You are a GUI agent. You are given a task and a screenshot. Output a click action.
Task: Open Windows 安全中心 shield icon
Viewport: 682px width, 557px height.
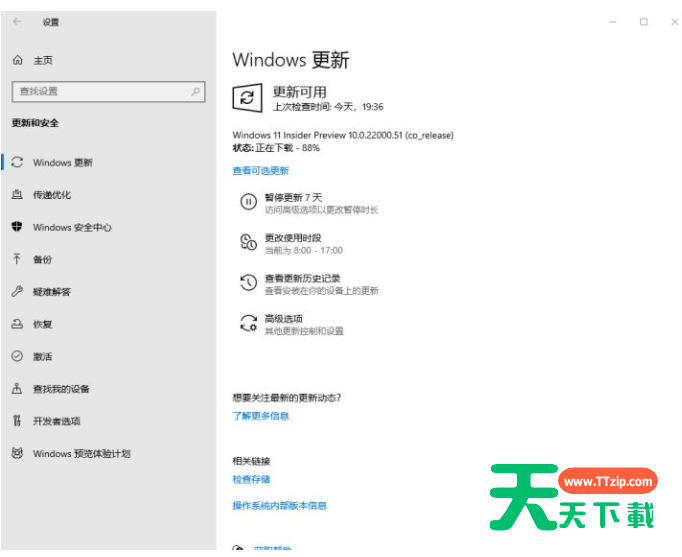(17, 227)
